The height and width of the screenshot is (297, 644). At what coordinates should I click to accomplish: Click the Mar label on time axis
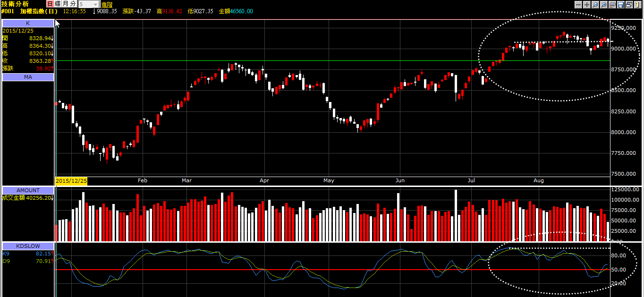tap(186, 181)
